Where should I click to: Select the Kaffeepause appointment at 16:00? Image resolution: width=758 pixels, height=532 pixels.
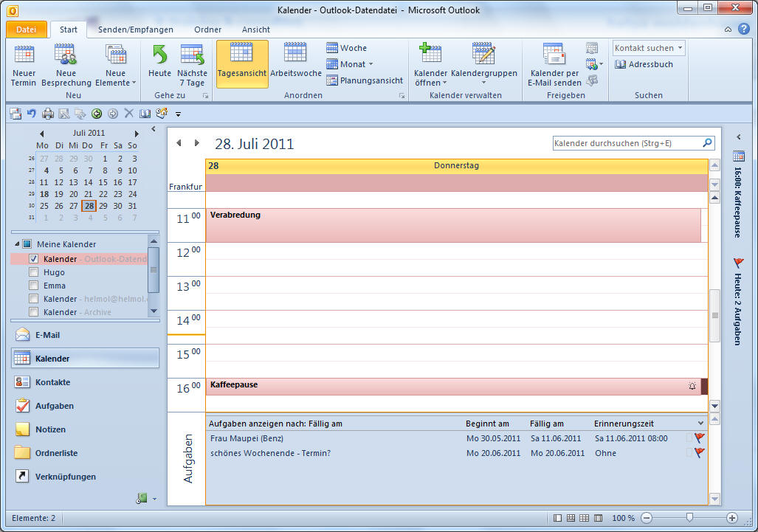tap(453, 387)
